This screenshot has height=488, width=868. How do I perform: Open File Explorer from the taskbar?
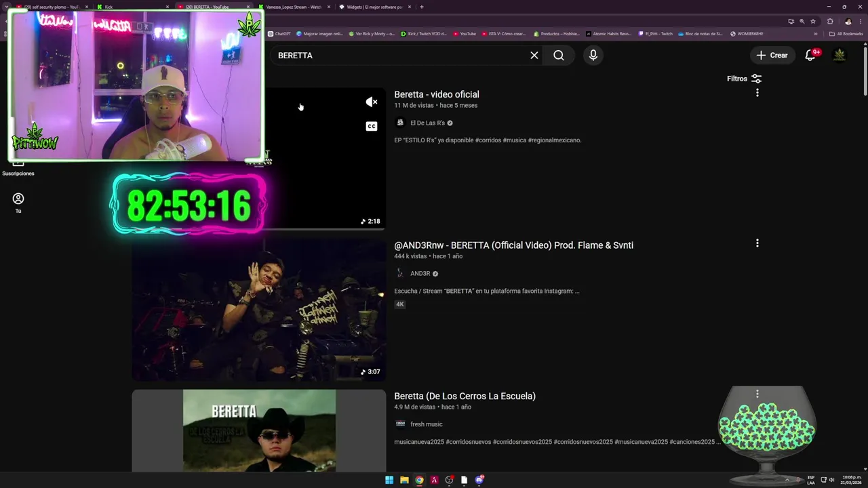[x=404, y=480]
